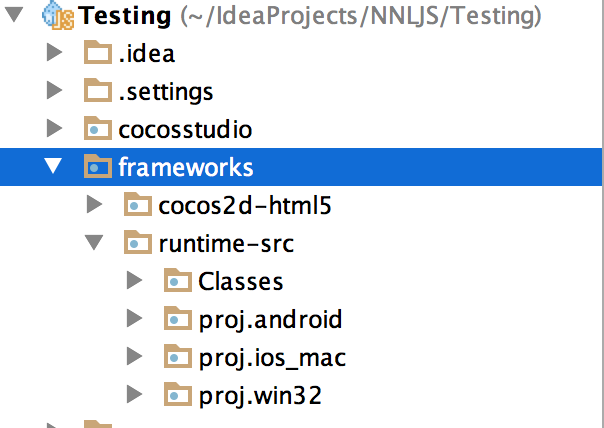Select the cocosstudio folder label
The image size is (604, 428).
(185, 129)
